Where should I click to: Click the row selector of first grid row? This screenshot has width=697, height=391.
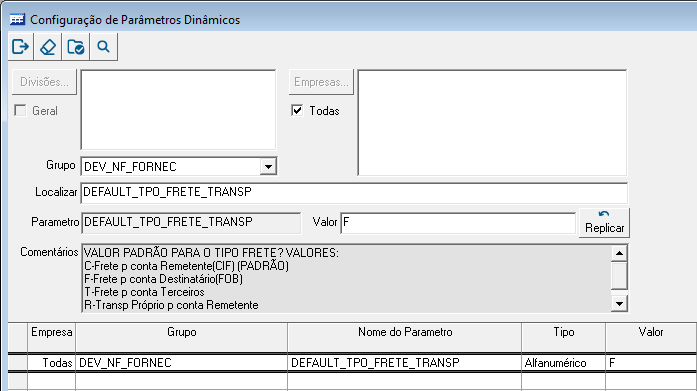pyautogui.click(x=18, y=363)
